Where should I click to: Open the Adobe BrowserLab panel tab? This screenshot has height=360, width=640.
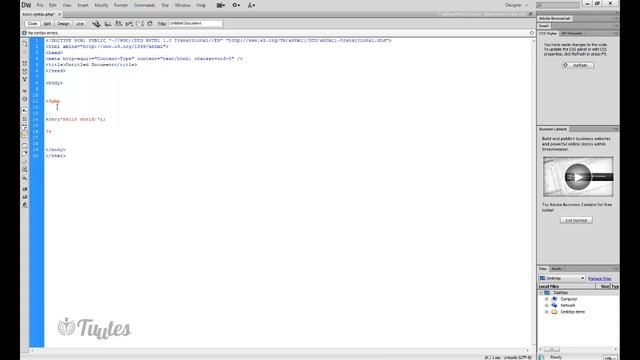pos(554,18)
